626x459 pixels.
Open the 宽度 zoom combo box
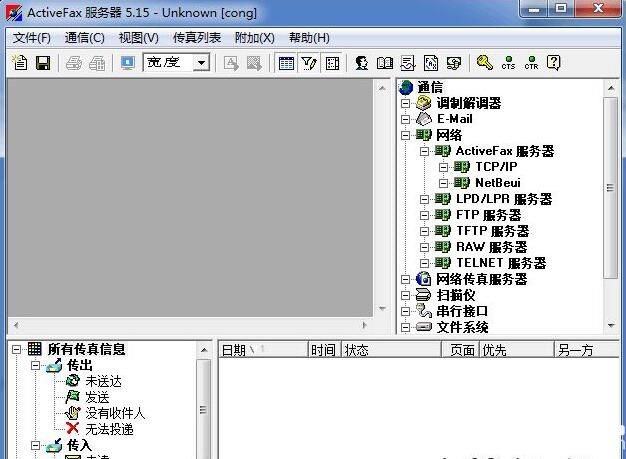pos(176,62)
